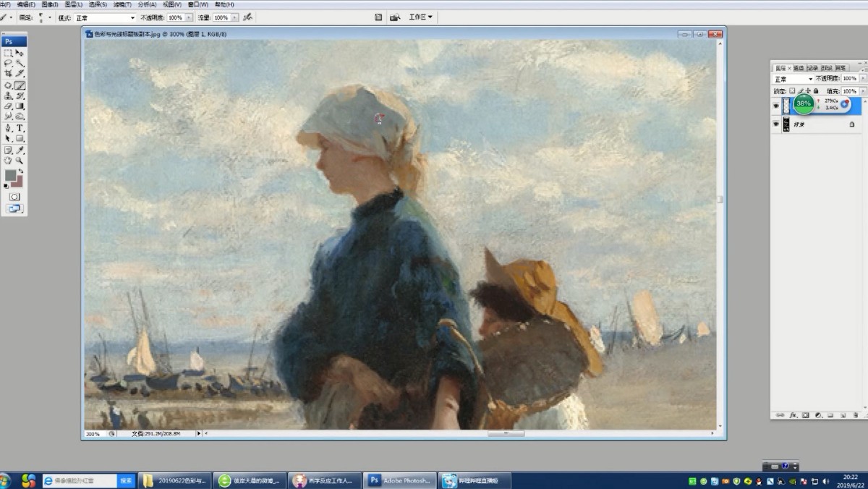Open the Select menu
Image resolution: width=868 pixels, height=489 pixels.
click(x=98, y=4)
